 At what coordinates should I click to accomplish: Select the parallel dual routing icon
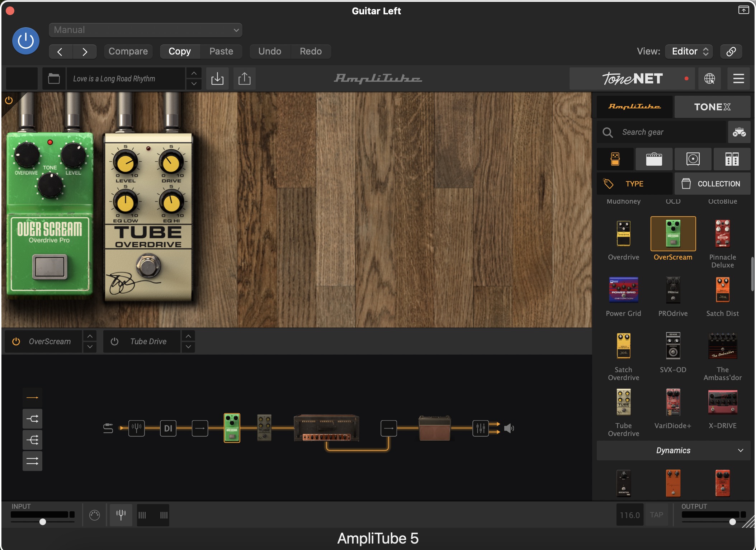(32, 461)
